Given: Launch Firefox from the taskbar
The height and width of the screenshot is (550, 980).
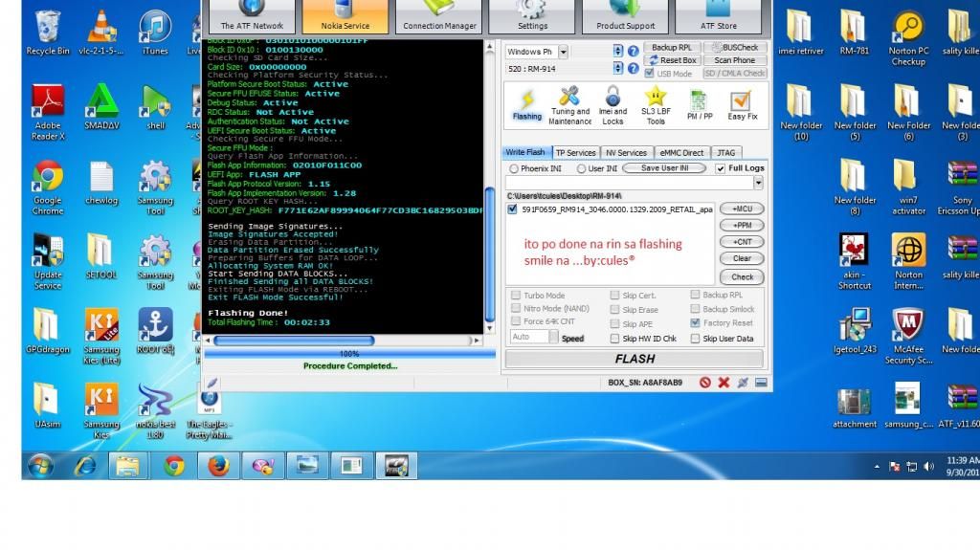Looking at the screenshot, I should coord(218,466).
